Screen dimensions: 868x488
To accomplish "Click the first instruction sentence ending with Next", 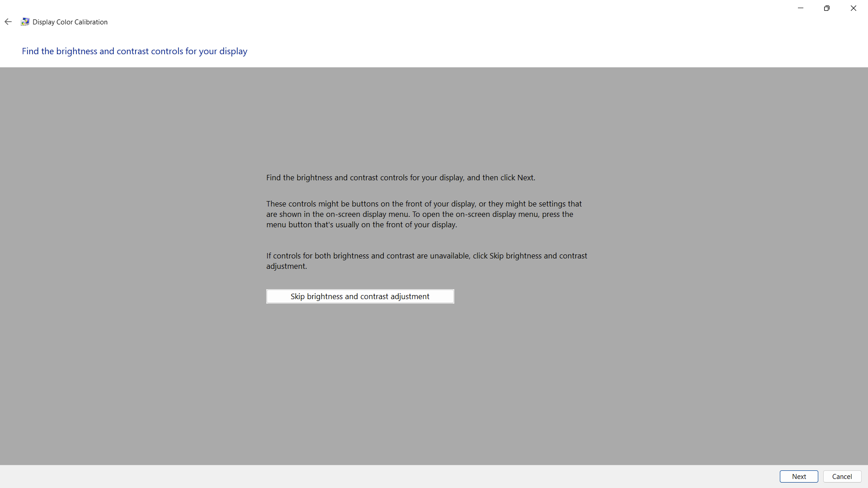I will coord(401,178).
